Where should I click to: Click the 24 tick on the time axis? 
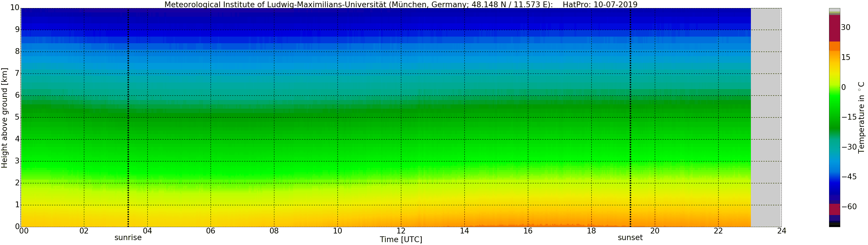pyautogui.click(x=781, y=231)
